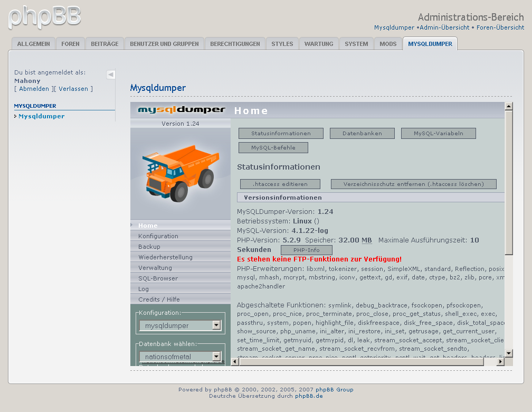
Task: Open the Backup menu item
Action: click(180, 246)
